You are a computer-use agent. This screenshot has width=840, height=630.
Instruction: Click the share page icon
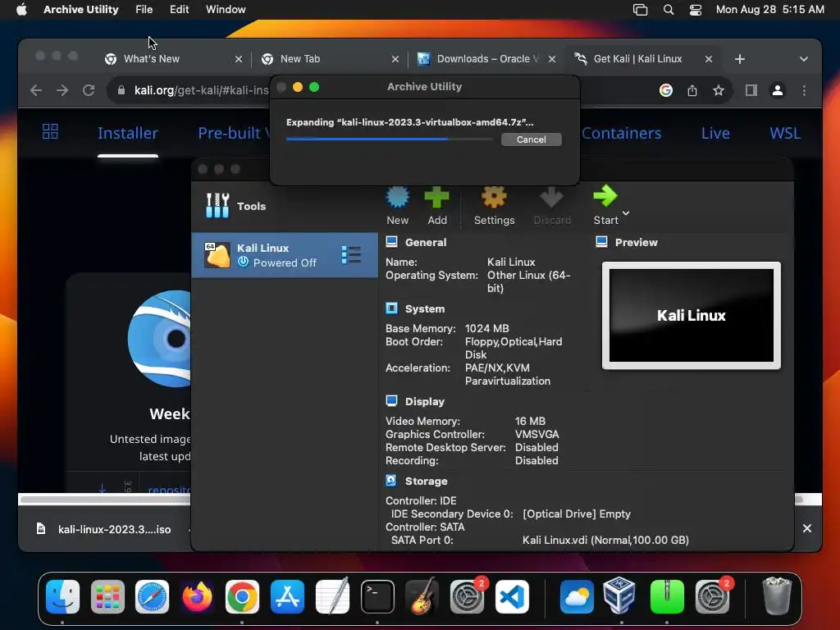pos(692,90)
